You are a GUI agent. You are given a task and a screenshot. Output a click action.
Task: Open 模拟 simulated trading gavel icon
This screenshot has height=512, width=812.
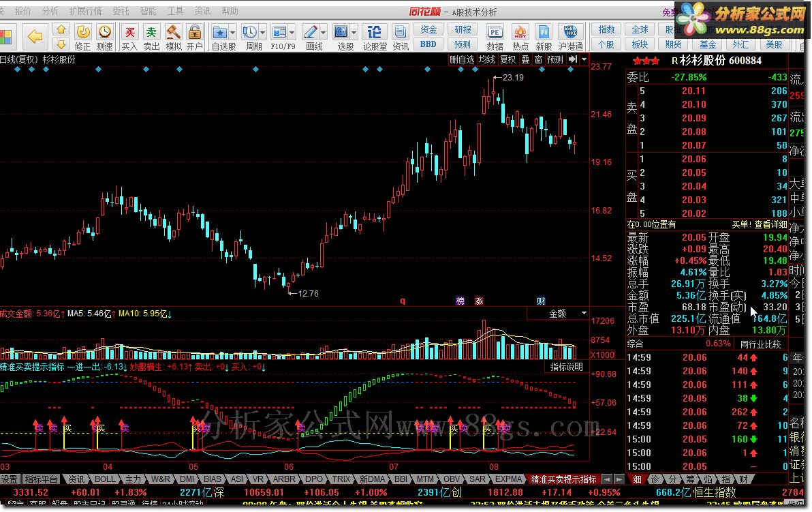tap(174, 32)
